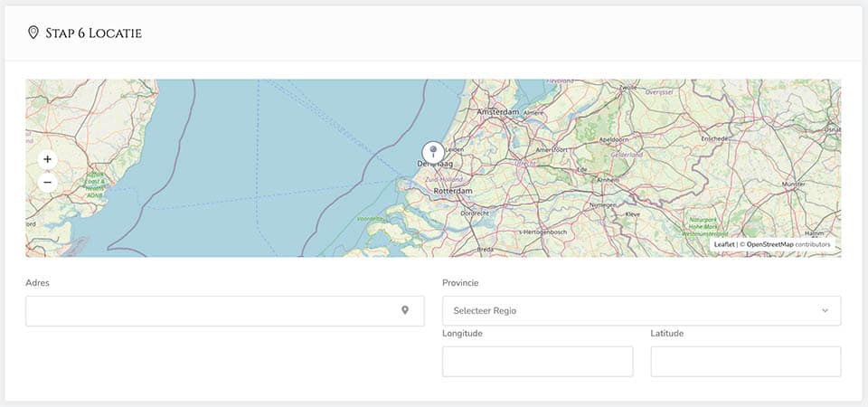Screen dimensions: 868x407
Task: Click the Stap 6 Locatie heading
Action: click(93, 33)
